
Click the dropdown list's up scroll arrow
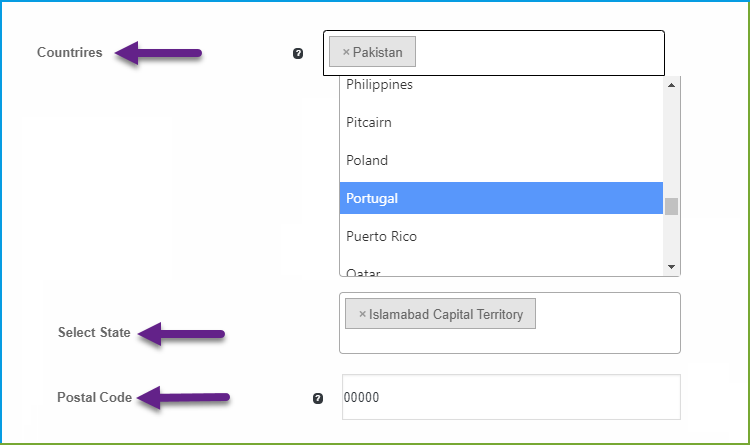[671, 85]
